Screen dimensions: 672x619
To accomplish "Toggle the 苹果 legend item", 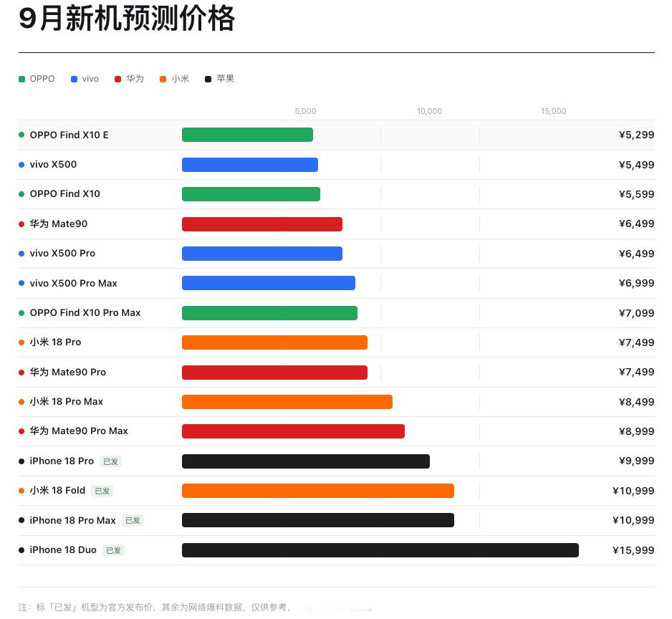I will 219,79.
